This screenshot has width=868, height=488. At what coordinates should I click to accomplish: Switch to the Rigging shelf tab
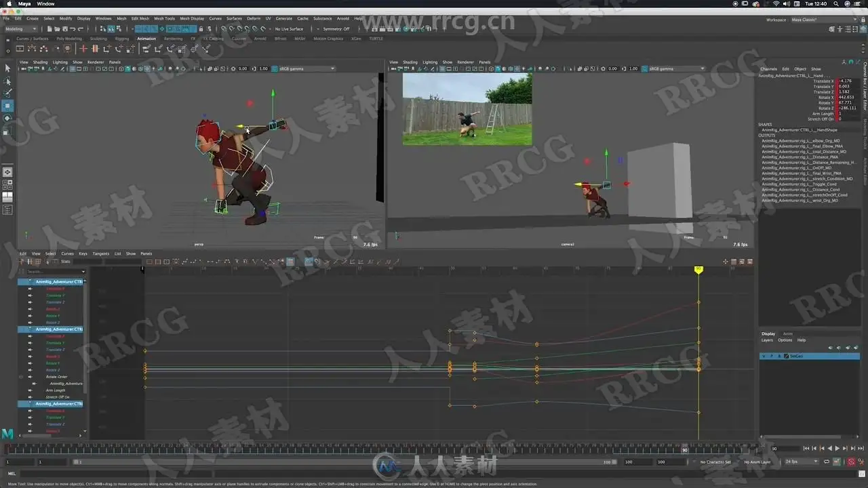click(122, 39)
